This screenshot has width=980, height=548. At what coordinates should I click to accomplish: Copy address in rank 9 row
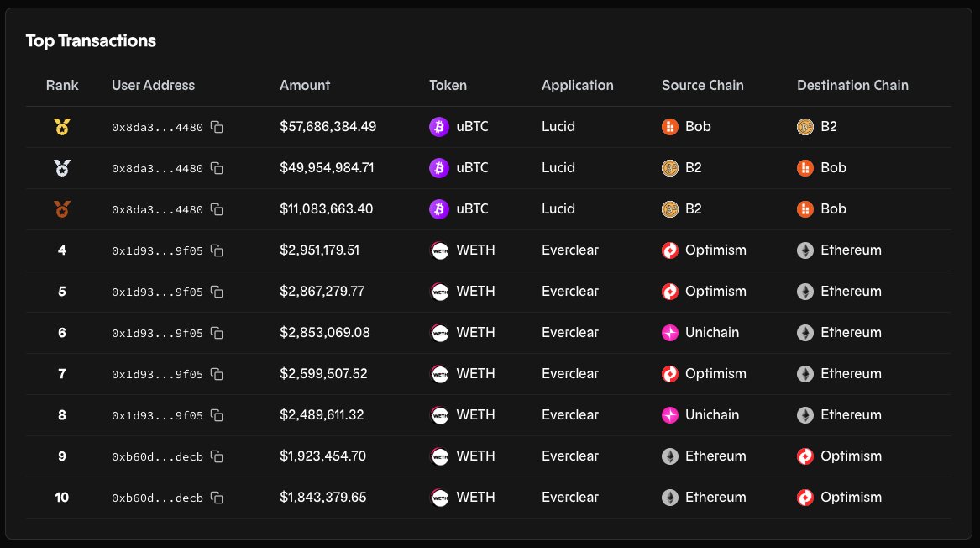coord(217,456)
